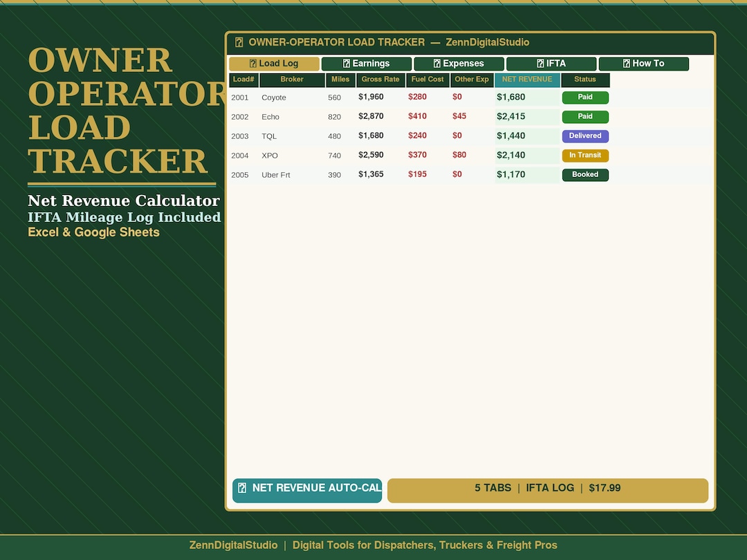Open the Expenses tab
Image resolution: width=747 pixels, height=560 pixels.
click(459, 64)
